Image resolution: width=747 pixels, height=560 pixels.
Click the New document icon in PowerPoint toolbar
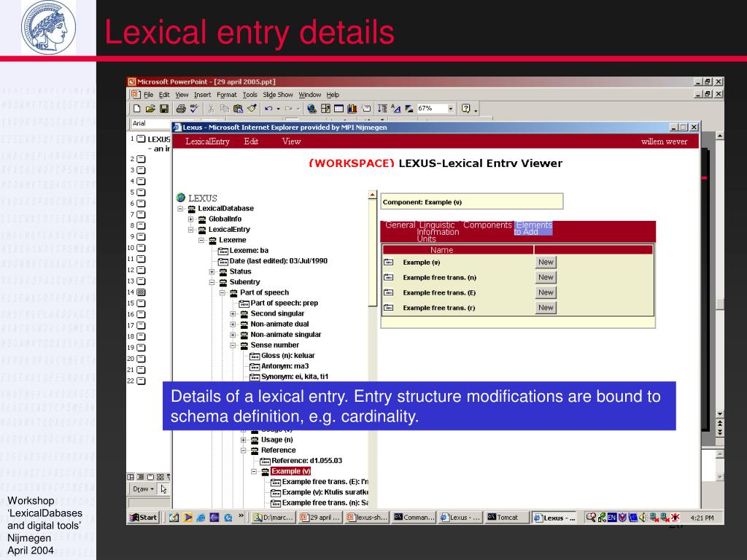[136, 109]
